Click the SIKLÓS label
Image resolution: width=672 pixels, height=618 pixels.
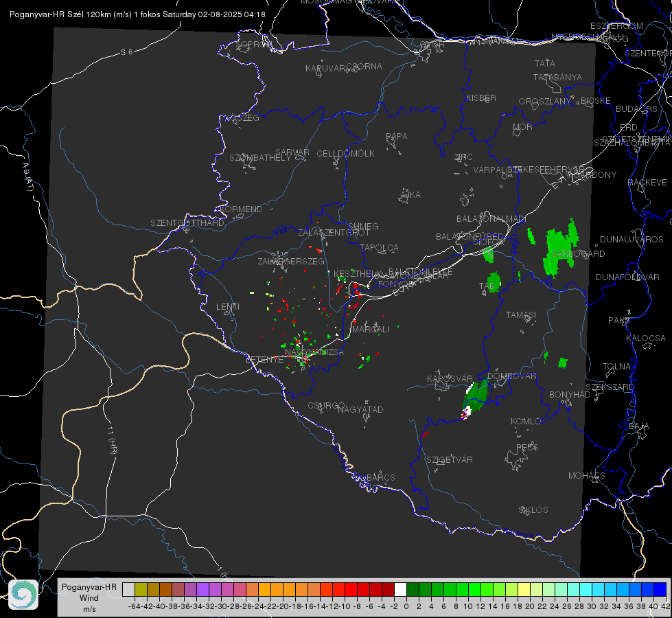[533, 510]
